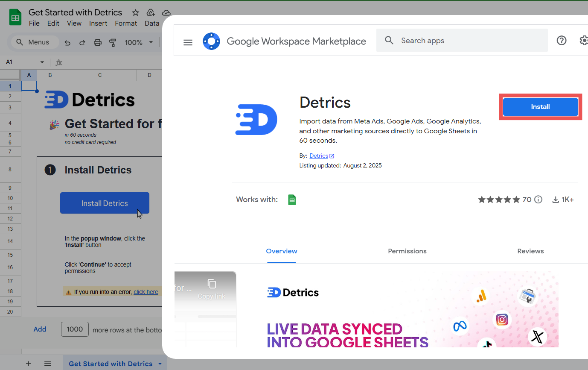Open the Format menu

coord(126,23)
